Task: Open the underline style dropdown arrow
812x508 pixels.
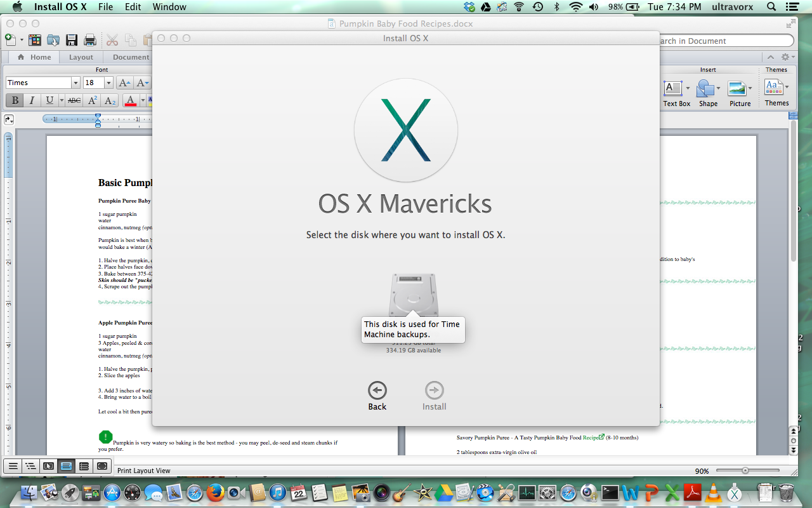Action: (62, 100)
